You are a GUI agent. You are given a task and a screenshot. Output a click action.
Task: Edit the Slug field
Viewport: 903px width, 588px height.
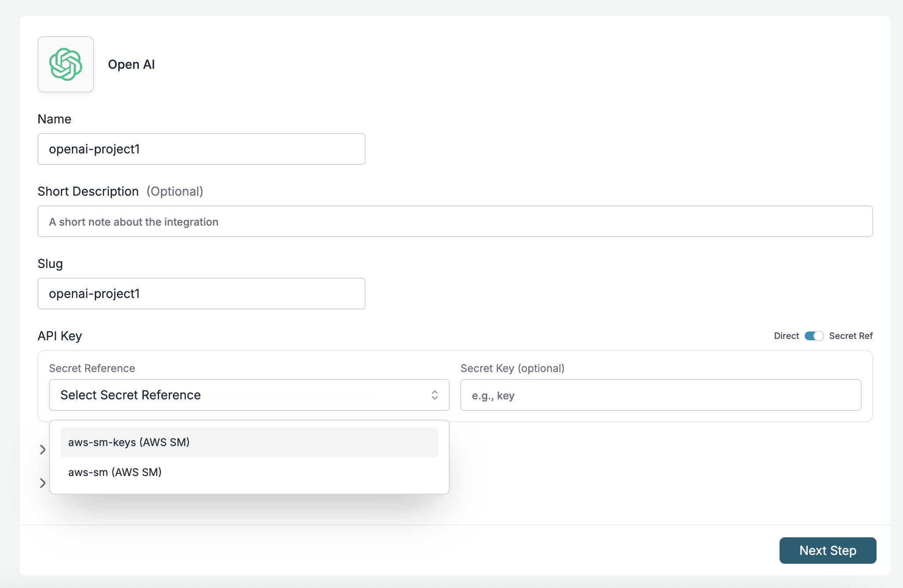(x=201, y=294)
